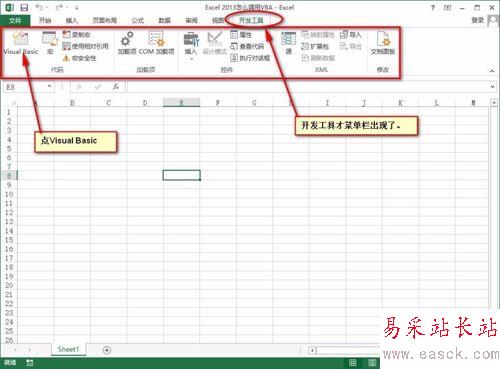Click 登录 (Sign in)

tap(478, 20)
